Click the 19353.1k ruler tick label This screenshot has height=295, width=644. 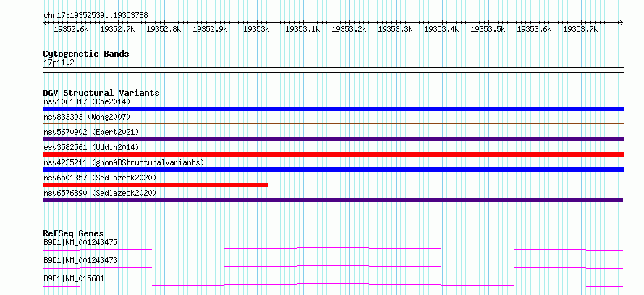tap(302, 30)
